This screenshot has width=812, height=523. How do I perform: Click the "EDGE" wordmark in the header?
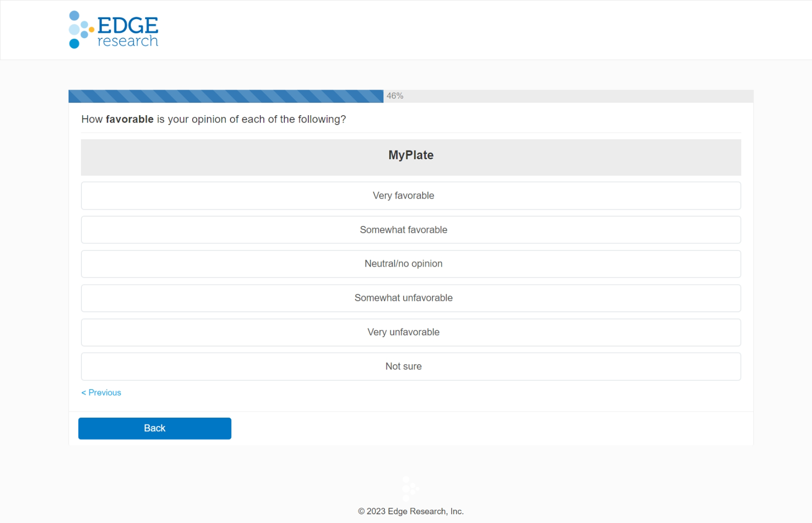(x=127, y=25)
